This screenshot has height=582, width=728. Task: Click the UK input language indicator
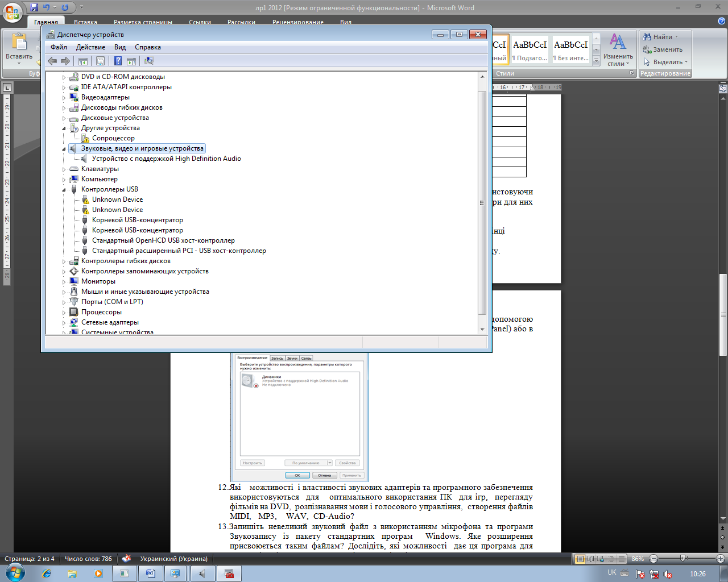[612, 573]
